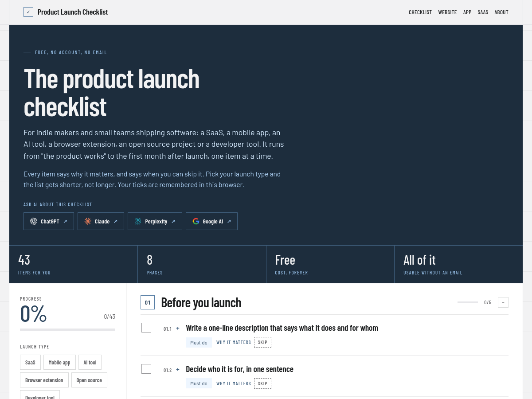This screenshot has width=532, height=399.
Task: Click the Claude starburst icon
Action: [88, 221]
